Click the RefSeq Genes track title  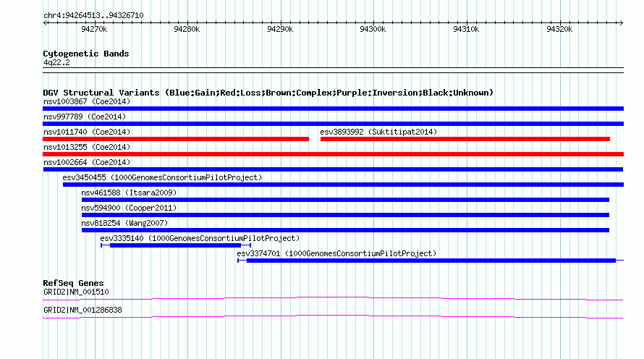pyautogui.click(x=73, y=283)
